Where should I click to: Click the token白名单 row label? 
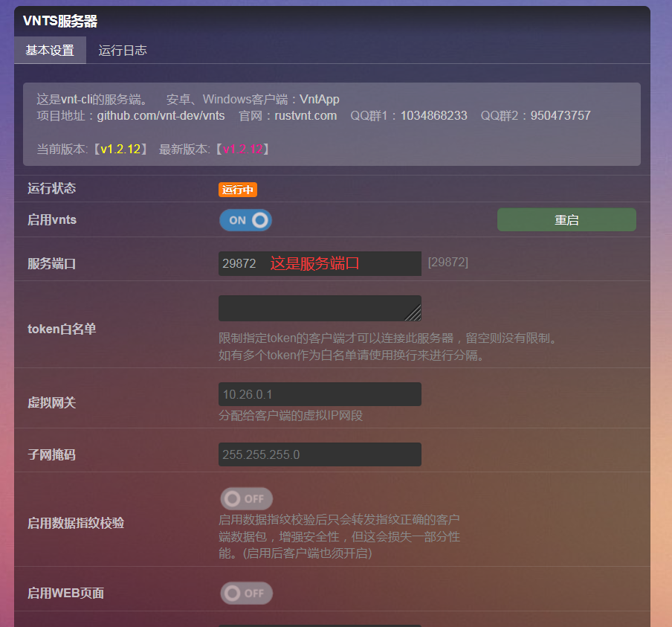click(x=62, y=329)
